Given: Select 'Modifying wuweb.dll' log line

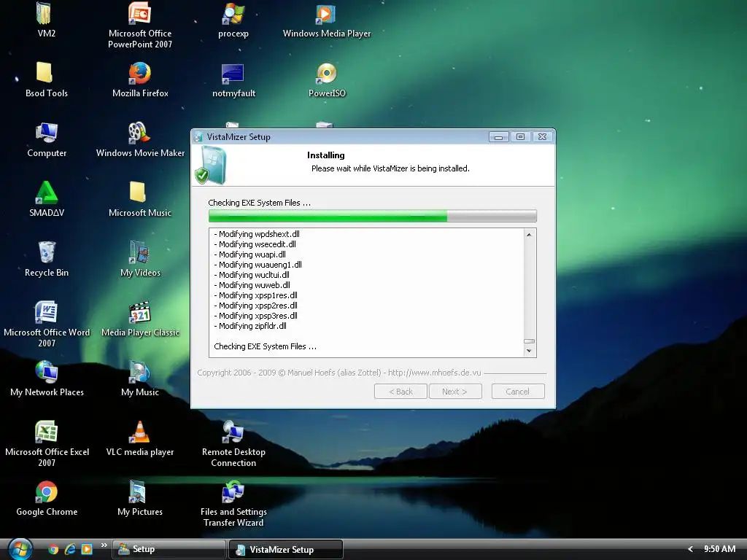Looking at the screenshot, I should tap(252, 285).
